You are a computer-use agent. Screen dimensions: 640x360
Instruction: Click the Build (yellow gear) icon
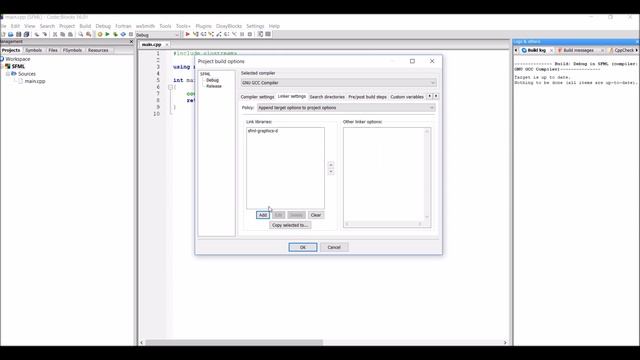[x=100, y=35]
